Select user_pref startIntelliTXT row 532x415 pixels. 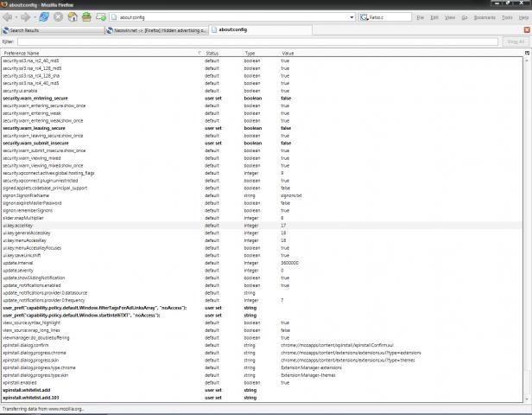pyautogui.click(x=262, y=316)
